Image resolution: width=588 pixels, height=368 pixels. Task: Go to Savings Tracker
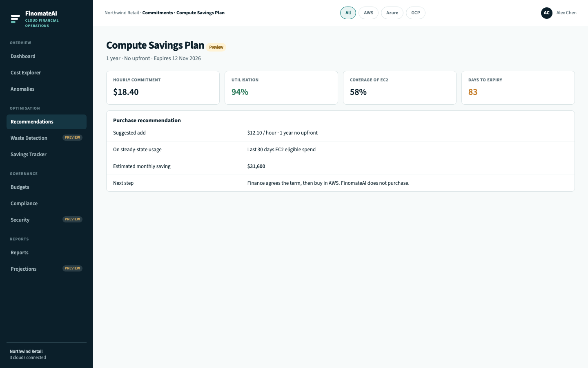47,155
